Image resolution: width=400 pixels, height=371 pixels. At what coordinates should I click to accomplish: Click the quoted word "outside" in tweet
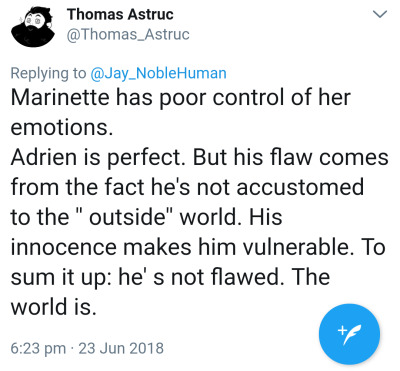[x=127, y=217]
